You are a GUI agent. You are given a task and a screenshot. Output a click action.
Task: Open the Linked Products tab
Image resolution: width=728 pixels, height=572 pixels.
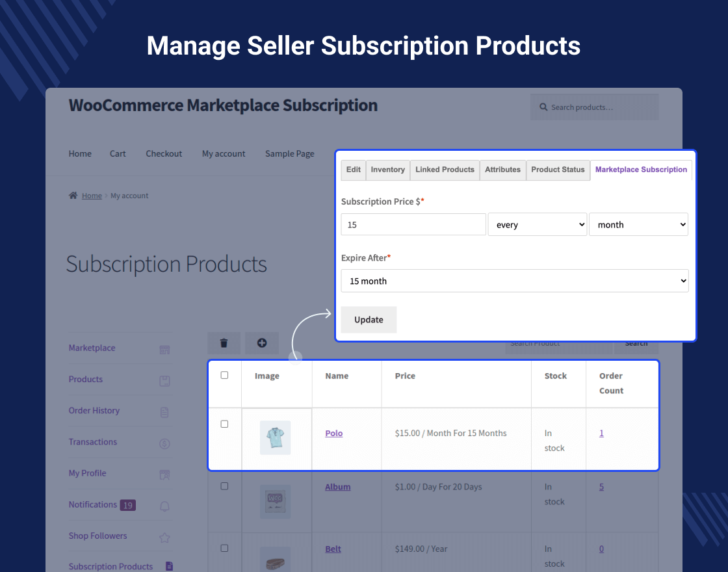tap(445, 170)
